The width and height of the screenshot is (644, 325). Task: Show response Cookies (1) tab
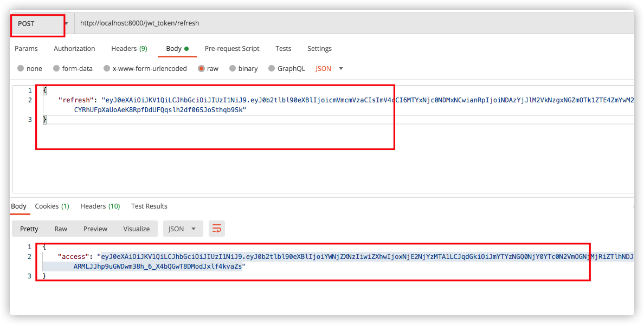[52, 206]
